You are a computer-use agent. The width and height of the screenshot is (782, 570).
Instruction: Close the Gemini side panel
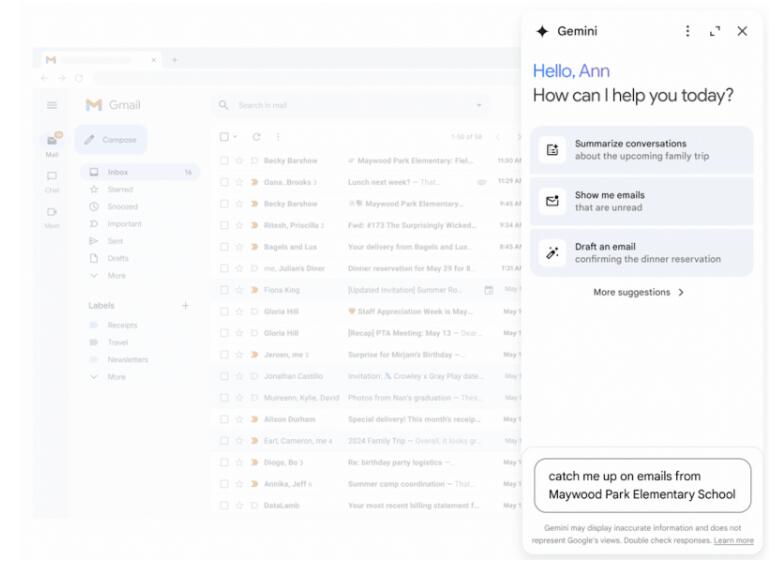click(x=742, y=31)
